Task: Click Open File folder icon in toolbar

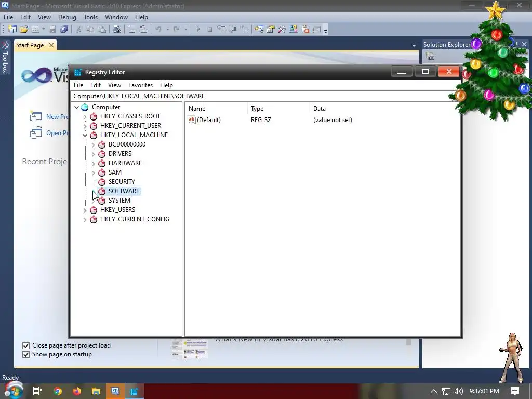Action: pyautogui.click(x=24, y=30)
